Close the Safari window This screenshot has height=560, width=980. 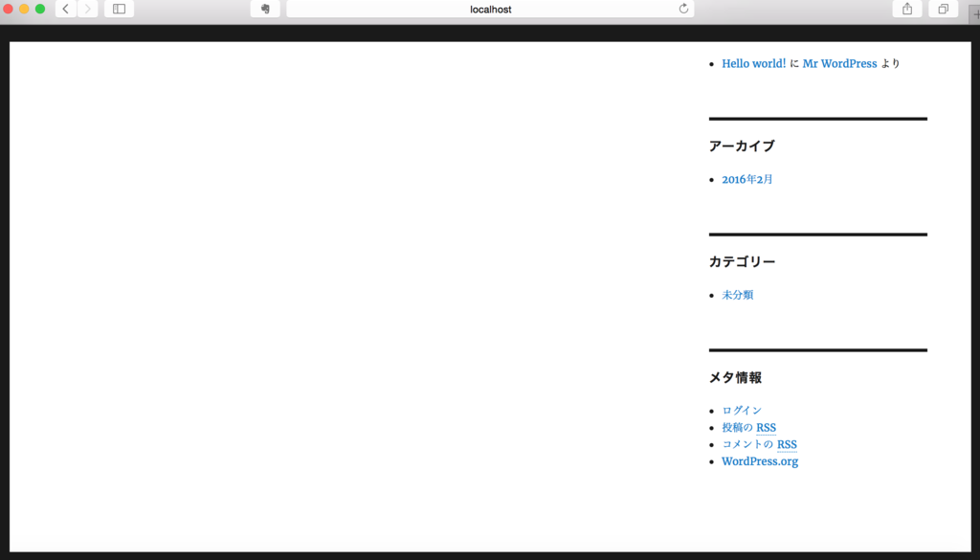[8, 9]
